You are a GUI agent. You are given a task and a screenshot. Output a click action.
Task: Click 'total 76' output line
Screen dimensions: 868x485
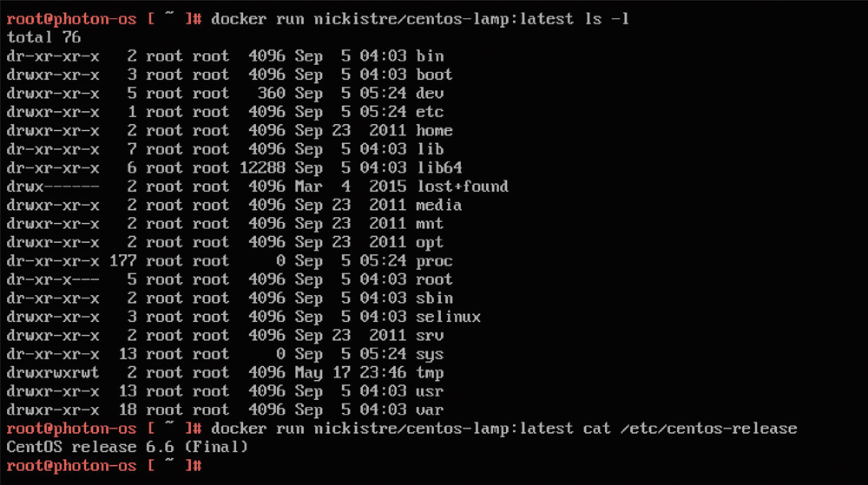43,37
